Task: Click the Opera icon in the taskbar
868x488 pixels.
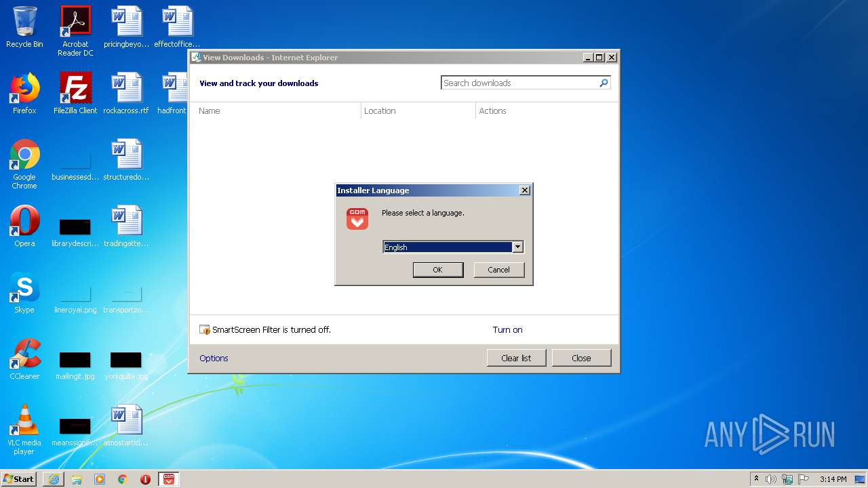Action: pyautogui.click(x=145, y=479)
